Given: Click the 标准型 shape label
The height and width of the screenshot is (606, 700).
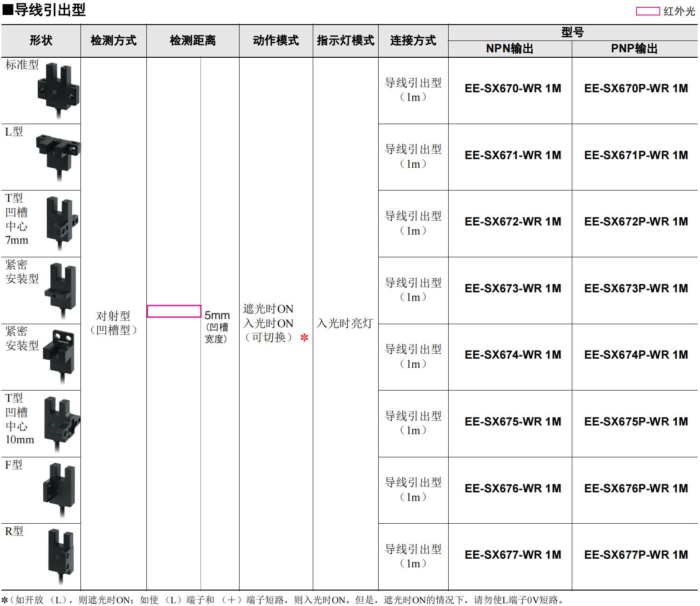Looking at the screenshot, I should (x=22, y=65).
